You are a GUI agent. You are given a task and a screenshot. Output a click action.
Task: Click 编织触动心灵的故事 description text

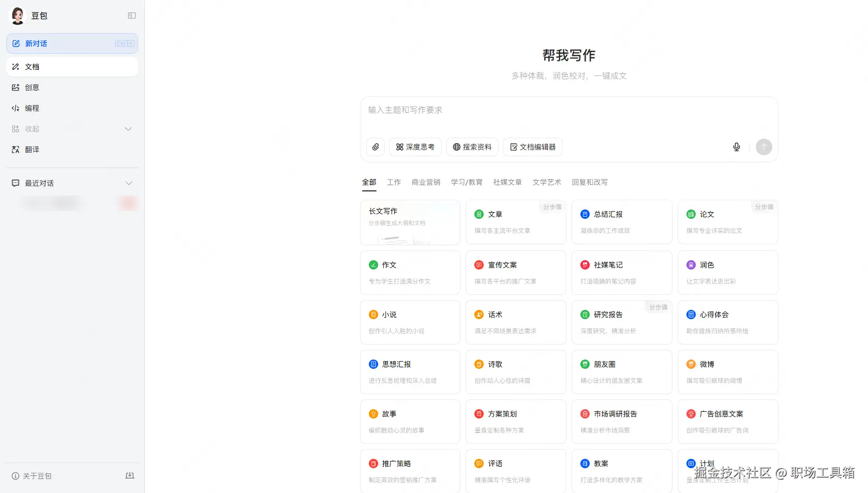(x=397, y=430)
